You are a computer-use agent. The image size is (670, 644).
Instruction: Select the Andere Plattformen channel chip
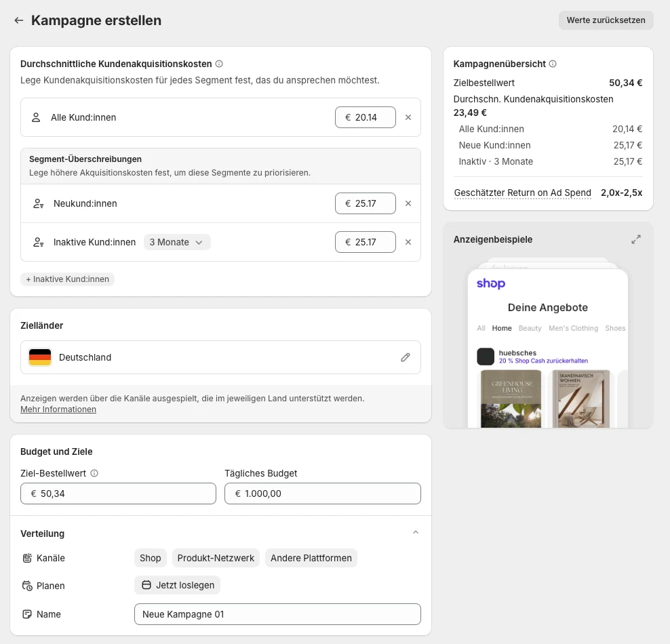(311, 558)
